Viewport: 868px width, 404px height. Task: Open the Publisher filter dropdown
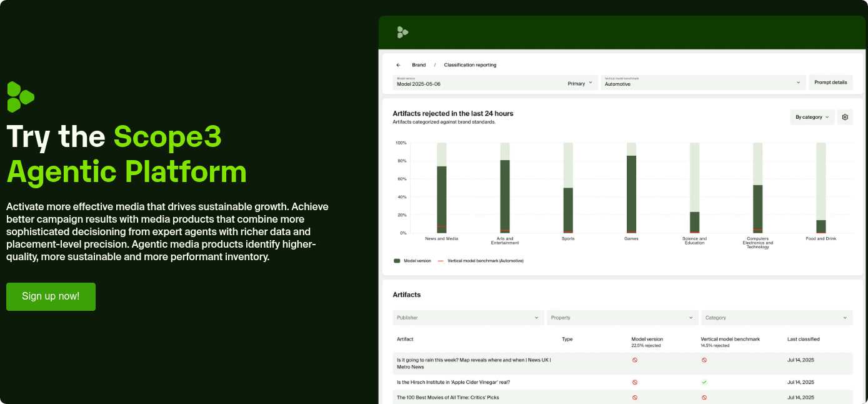[x=468, y=318]
